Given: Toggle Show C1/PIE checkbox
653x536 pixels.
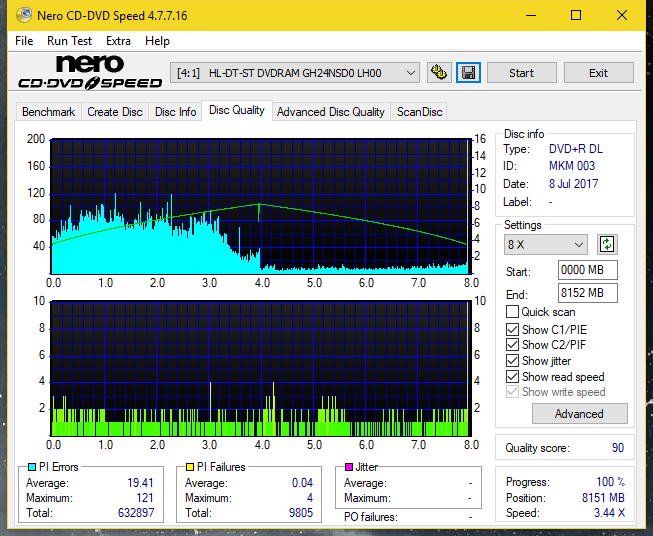Looking at the screenshot, I should 512,329.
